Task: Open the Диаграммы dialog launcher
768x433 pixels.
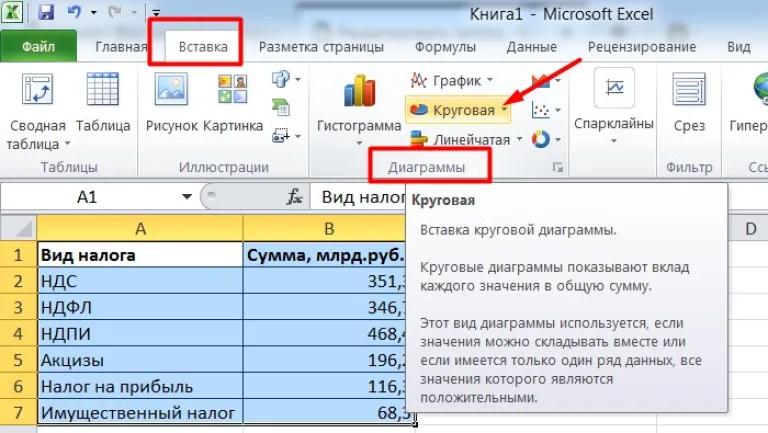Action: click(x=557, y=168)
